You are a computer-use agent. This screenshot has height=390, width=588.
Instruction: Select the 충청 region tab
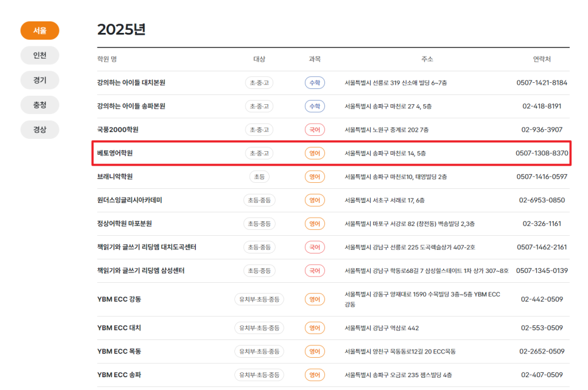click(x=40, y=105)
